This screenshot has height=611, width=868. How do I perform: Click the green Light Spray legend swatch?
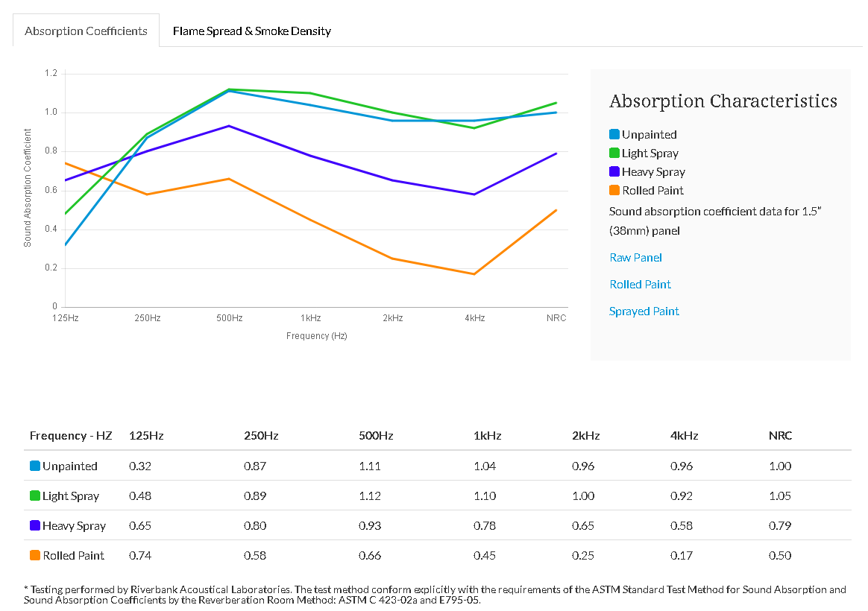click(x=614, y=153)
